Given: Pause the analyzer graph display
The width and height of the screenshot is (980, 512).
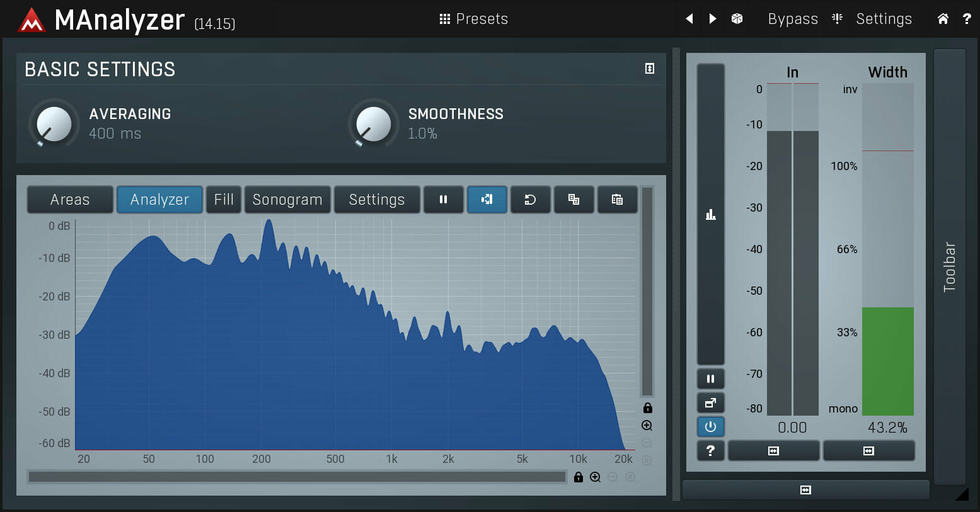Looking at the screenshot, I should [x=443, y=200].
